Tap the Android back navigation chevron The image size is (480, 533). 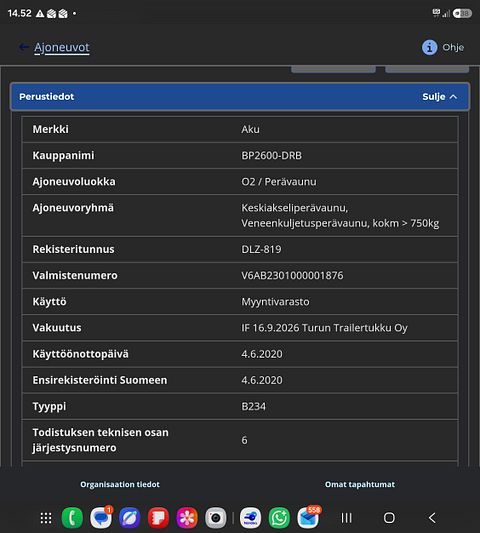click(432, 518)
